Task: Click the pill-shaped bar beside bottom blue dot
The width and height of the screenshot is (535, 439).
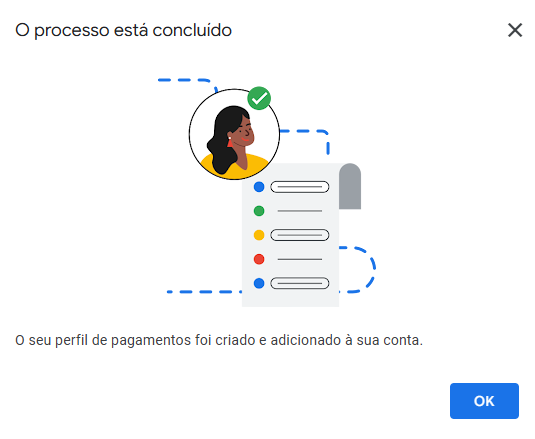Action: pyautogui.click(x=300, y=283)
